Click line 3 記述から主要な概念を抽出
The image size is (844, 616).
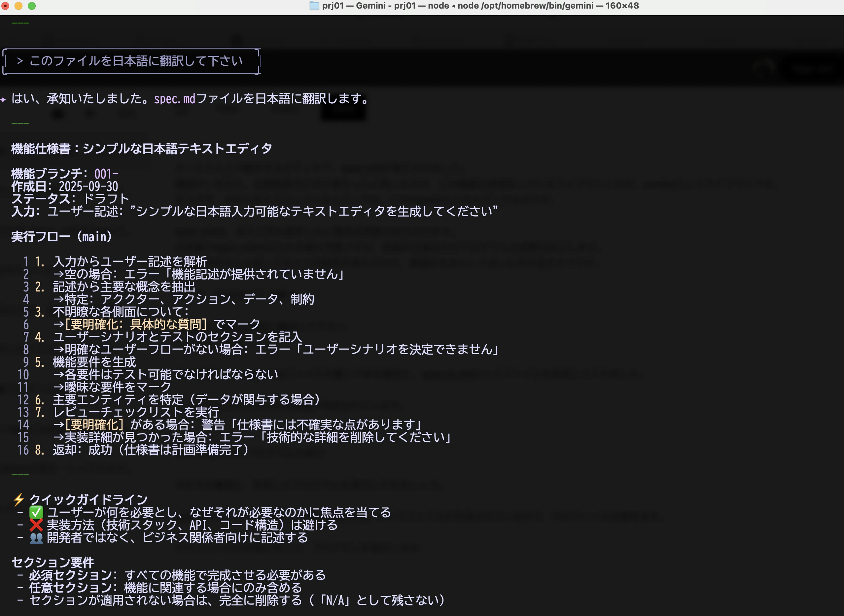pyautogui.click(x=124, y=287)
